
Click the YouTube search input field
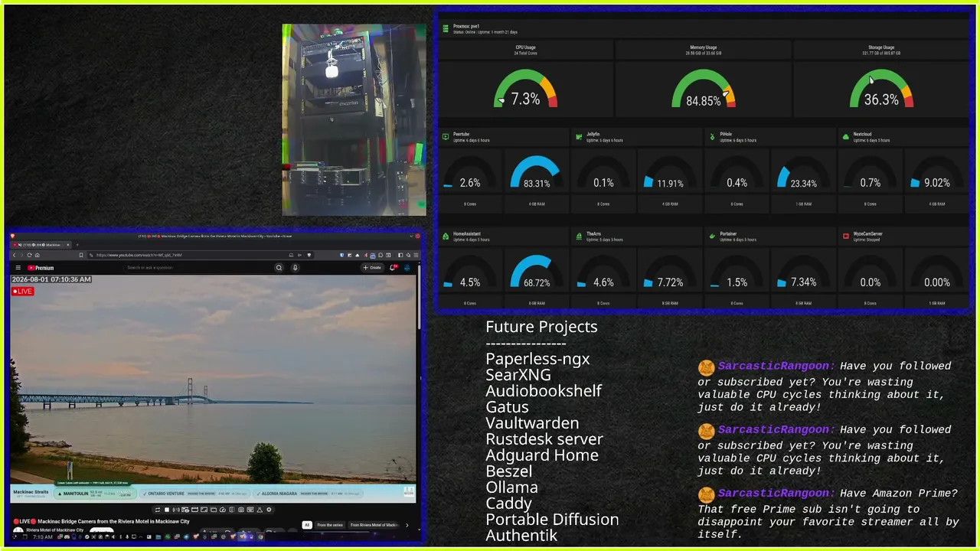coord(198,268)
